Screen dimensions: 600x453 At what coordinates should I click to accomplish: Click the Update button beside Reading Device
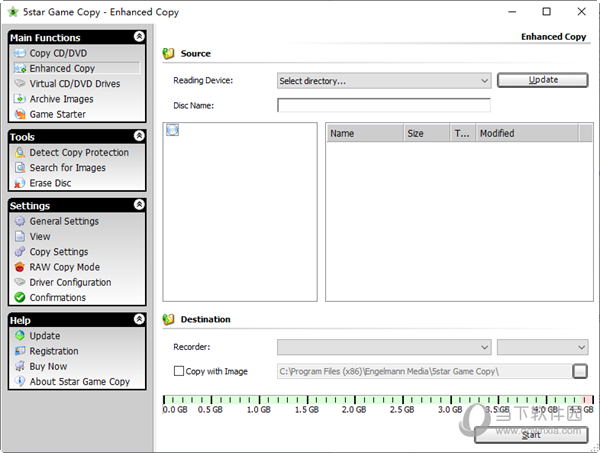click(542, 80)
